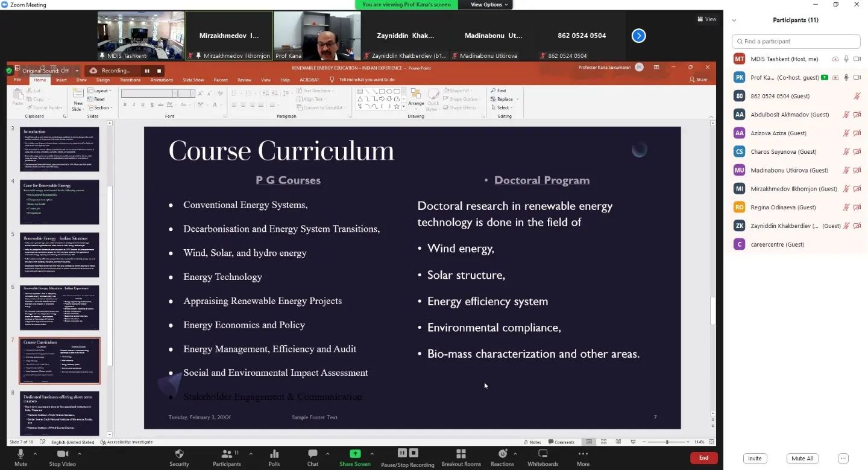Viewport: 868px width, 470px height.
Task: Click the red End meeting button
Action: tap(703, 458)
